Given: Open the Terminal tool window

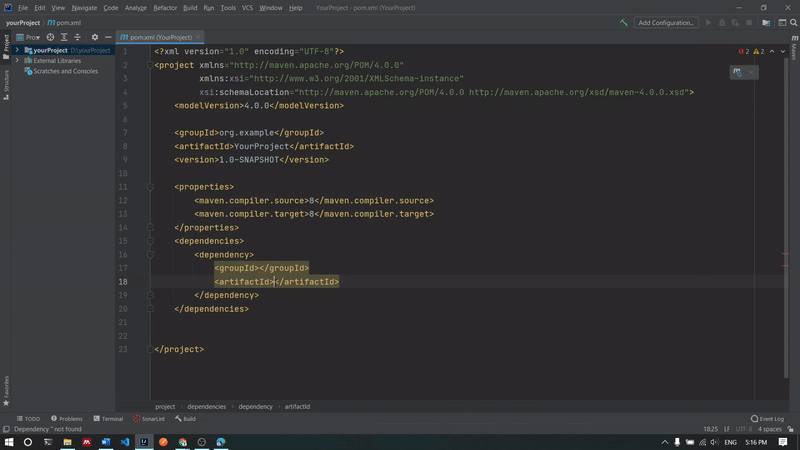Looking at the screenshot, I should (108, 419).
